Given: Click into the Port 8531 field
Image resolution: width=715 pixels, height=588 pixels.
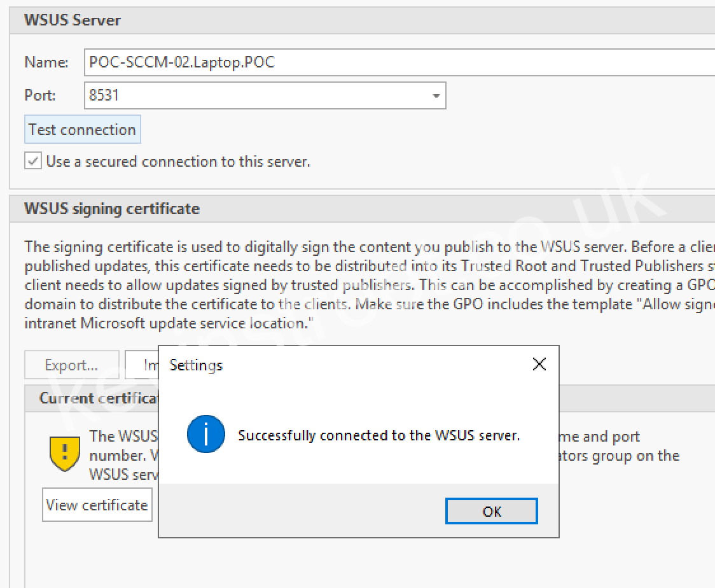Looking at the screenshot, I should pyautogui.click(x=254, y=96).
